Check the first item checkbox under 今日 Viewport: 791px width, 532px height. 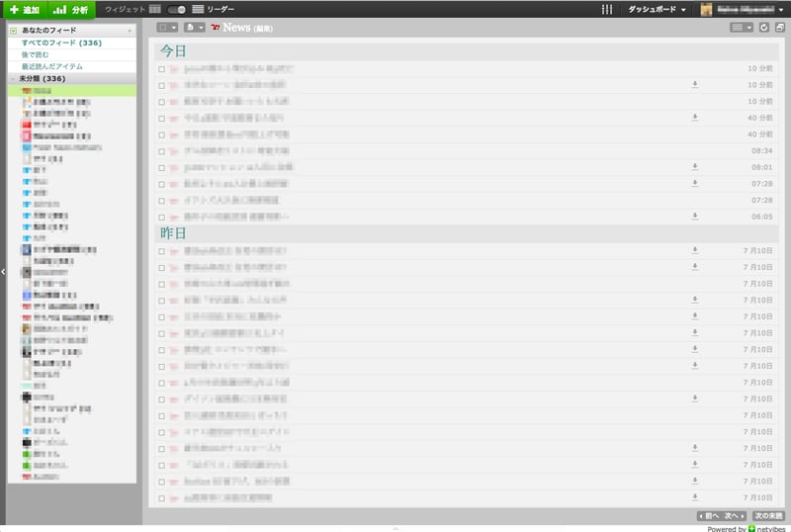[x=162, y=69]
